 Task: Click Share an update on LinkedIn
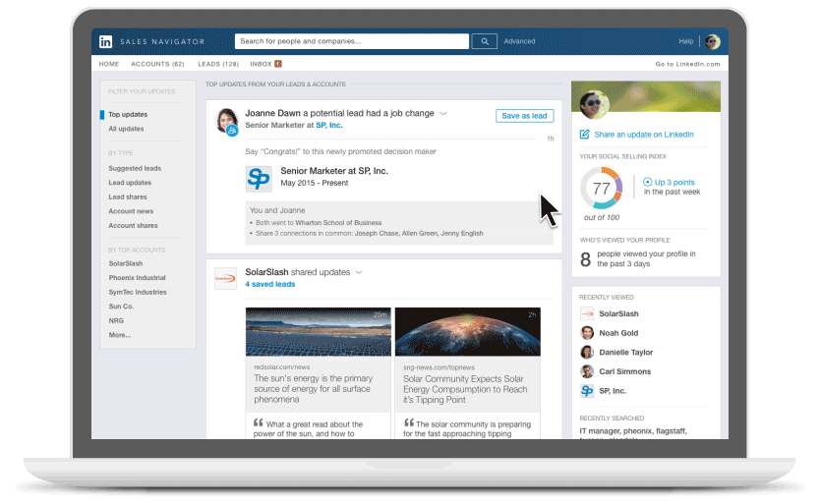click(x=644, y=135)
